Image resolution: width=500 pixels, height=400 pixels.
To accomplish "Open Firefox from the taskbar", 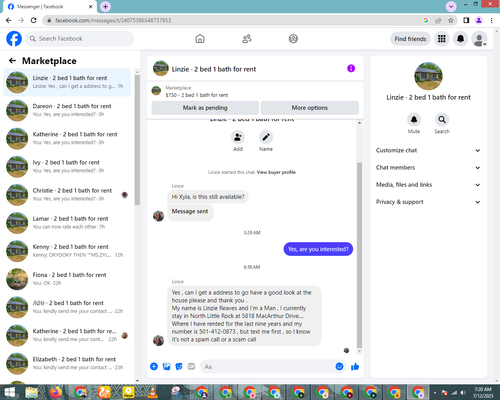I will (56, 392).
